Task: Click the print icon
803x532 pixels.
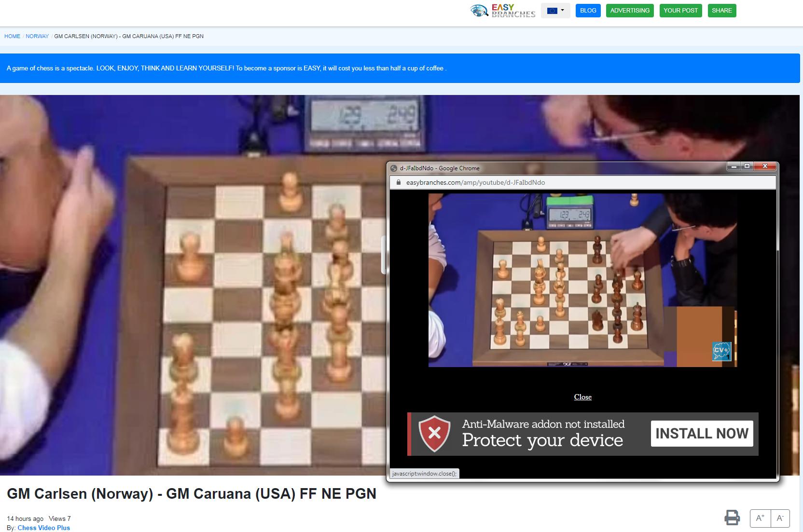Action: click(x=732, y=518)
